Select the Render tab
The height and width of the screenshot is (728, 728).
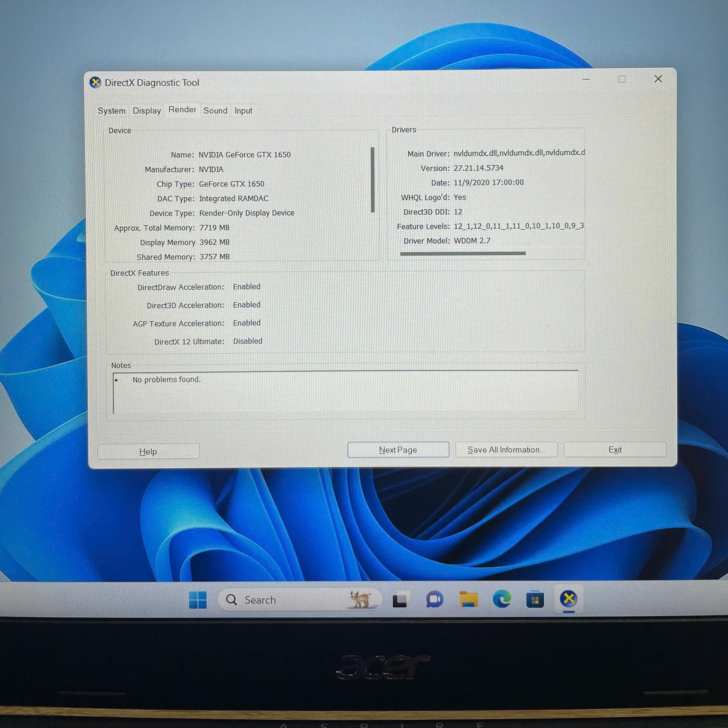click(x=182, y=110)
